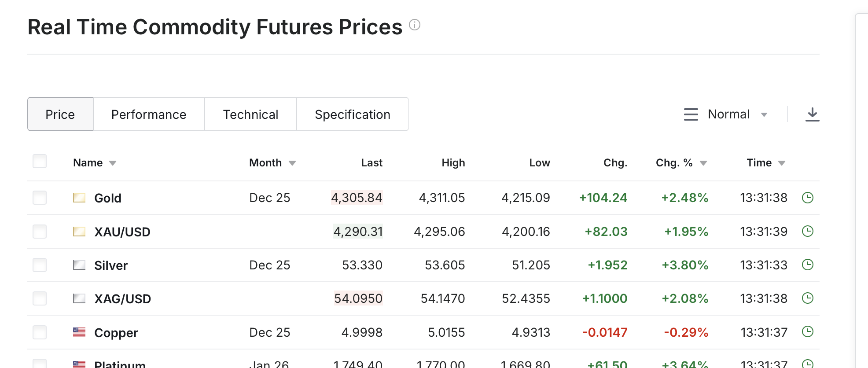The width and height of the screenshot is (868, 368).
Task: Click the info icon beside the page title
Action: point(415,25)
